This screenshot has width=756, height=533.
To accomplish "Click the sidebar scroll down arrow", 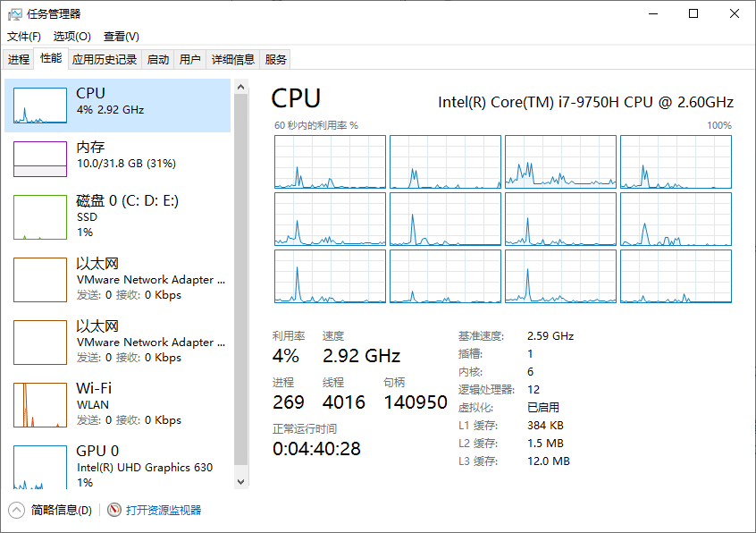I will click(x=241, y=482).
